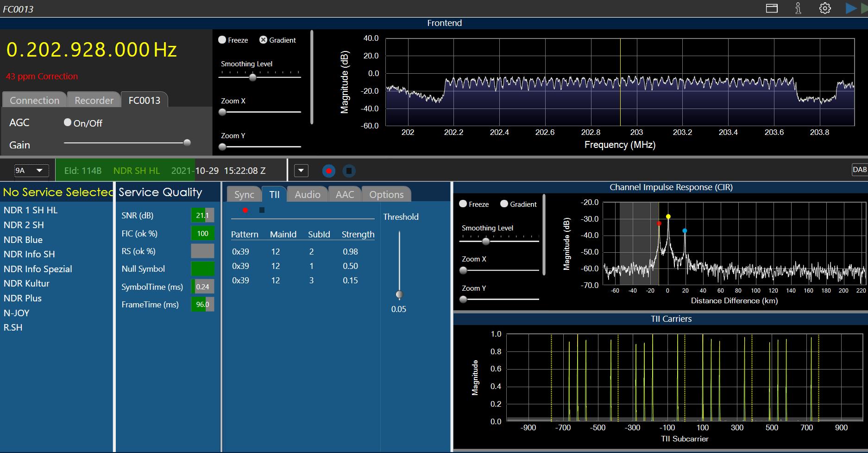
Task: Click the DAB mode button
Action: tap(859, 170)
